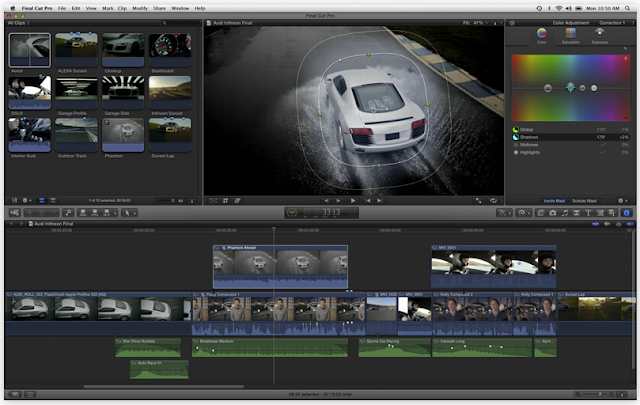The image size is (640, 405).
Task: Open the Titles browser T icon
Action: click(588, 213)
